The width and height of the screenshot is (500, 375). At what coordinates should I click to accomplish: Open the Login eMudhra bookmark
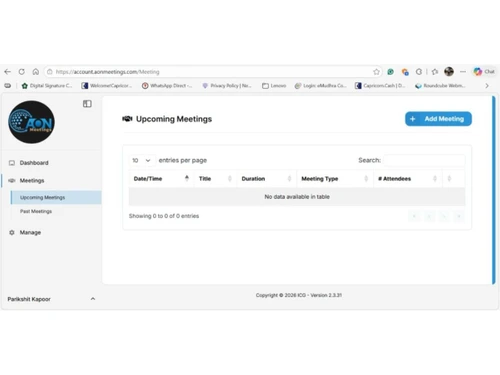(x=320, y=86)
